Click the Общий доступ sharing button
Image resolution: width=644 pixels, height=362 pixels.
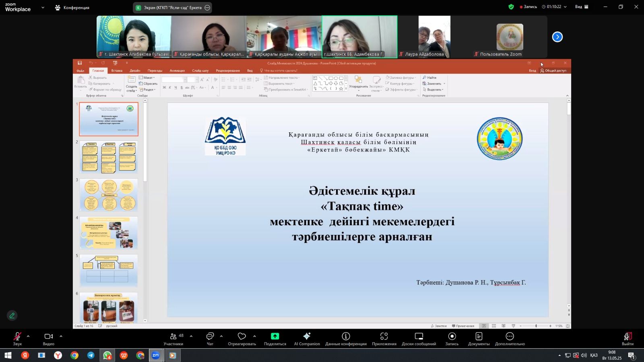[554, 70]
